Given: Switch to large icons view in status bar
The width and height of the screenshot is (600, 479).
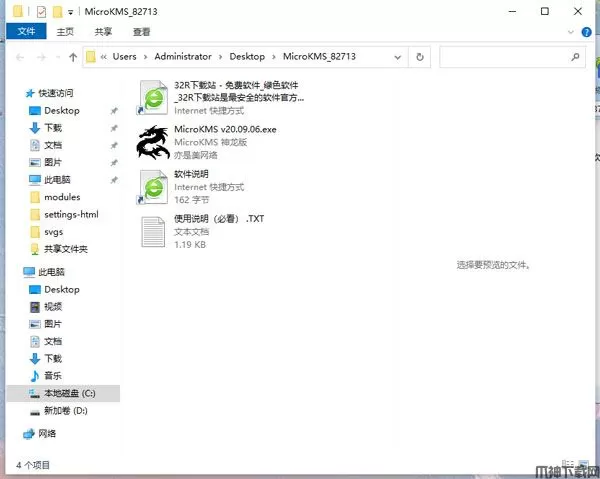Looking at the screenshot, I should [584, 464].
